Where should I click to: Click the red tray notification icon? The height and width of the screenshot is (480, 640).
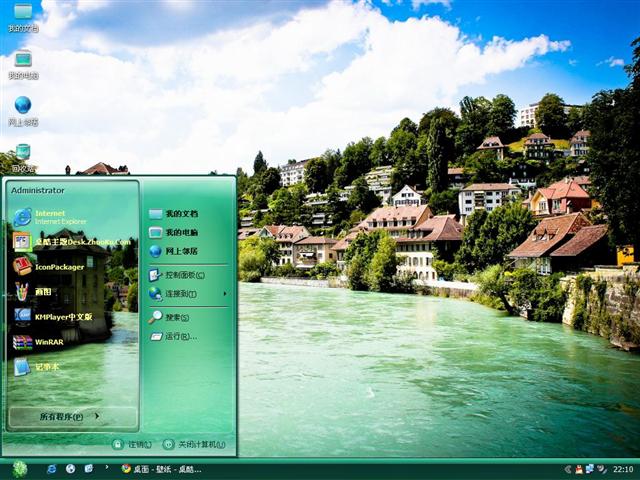click(x=579, y=469)
